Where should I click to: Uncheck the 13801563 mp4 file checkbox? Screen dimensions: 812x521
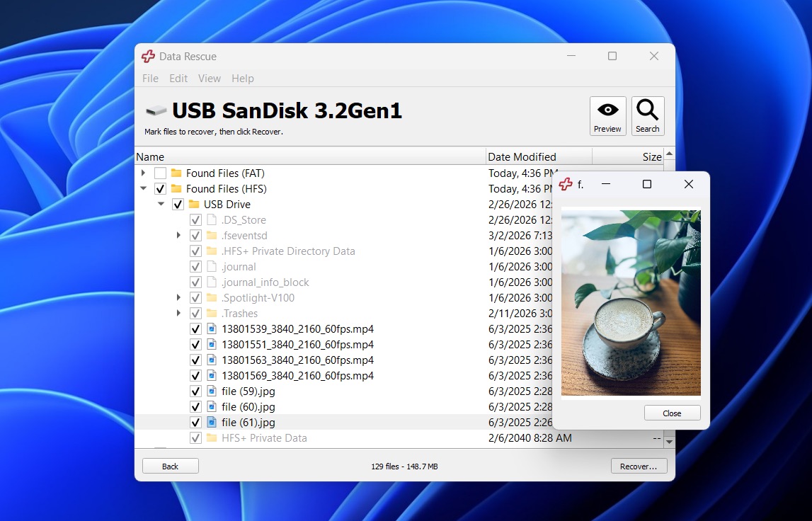click(x=195, y=360)
